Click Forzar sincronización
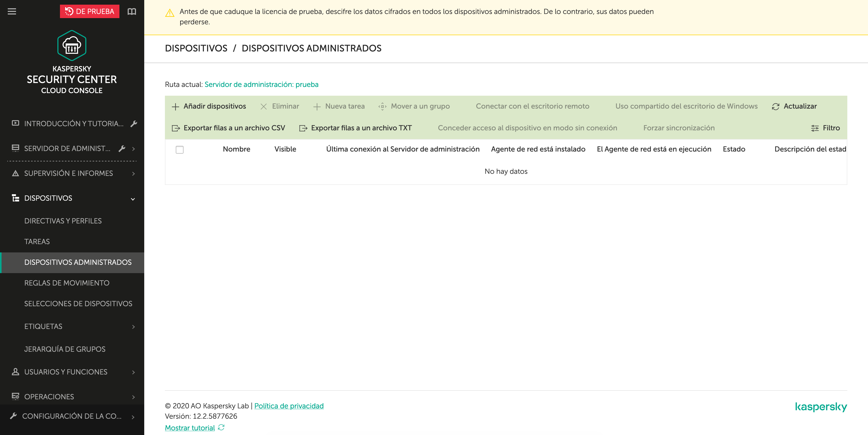The width and height of the screenshot is (868, 435). coord(679,128)
